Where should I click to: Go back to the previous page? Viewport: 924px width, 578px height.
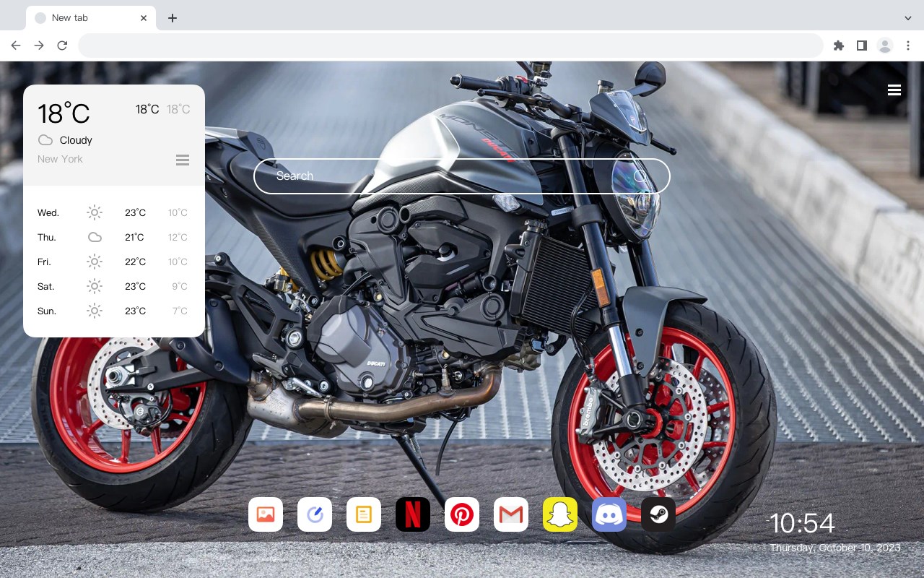(16, 46)
